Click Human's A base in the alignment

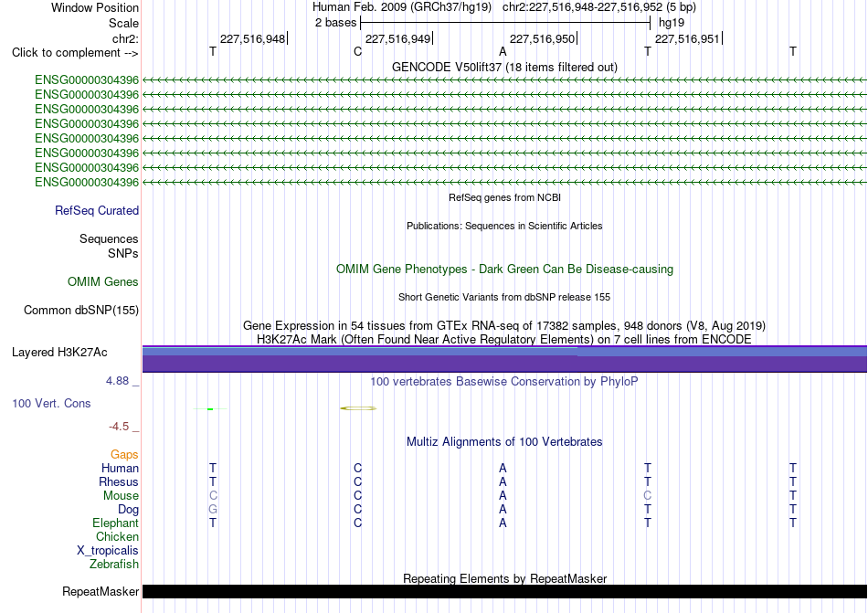[503, 468]
